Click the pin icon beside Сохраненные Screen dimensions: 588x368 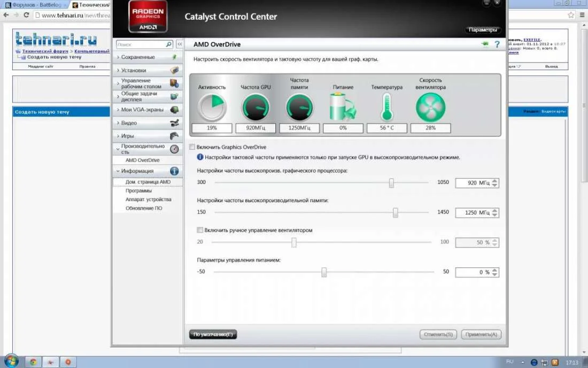tap(174, 57)
